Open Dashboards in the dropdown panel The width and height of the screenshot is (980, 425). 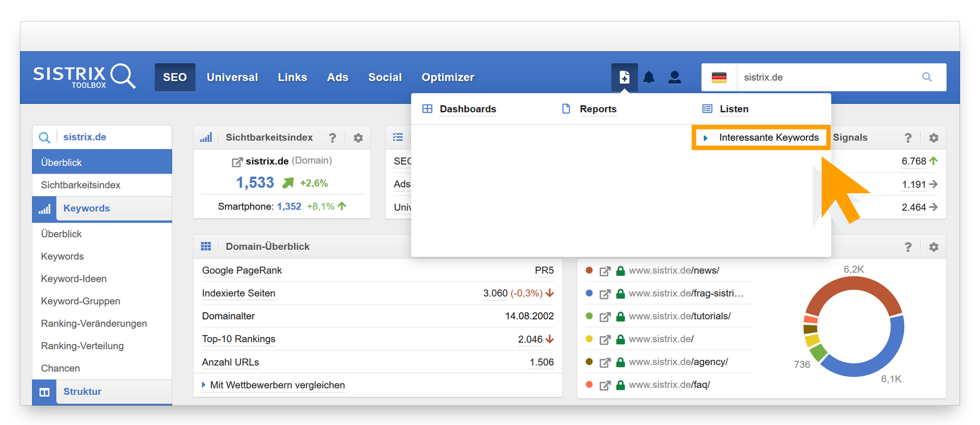pos(467,109)
